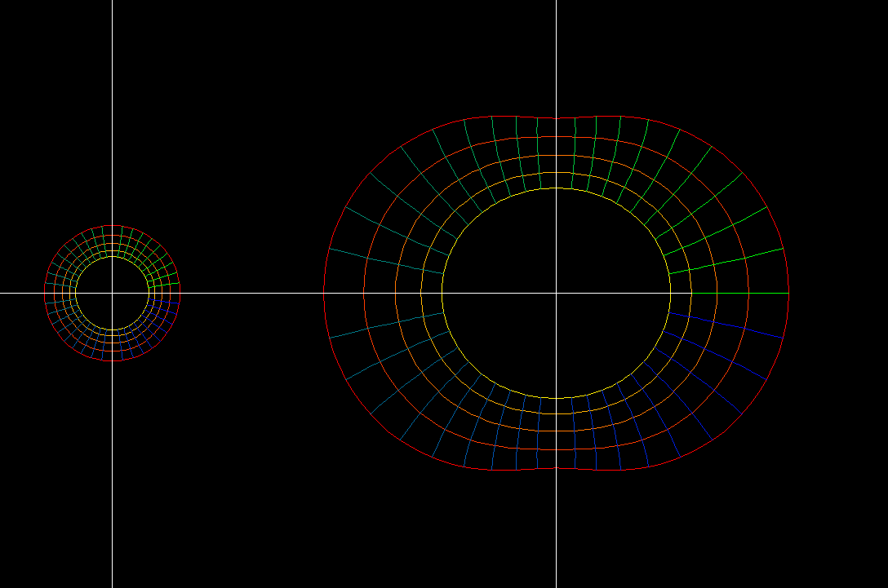This screenshot has height=588, width=888.
Task: Click left edge of large yellow inner ellipse
Action: tap(442, 293)
